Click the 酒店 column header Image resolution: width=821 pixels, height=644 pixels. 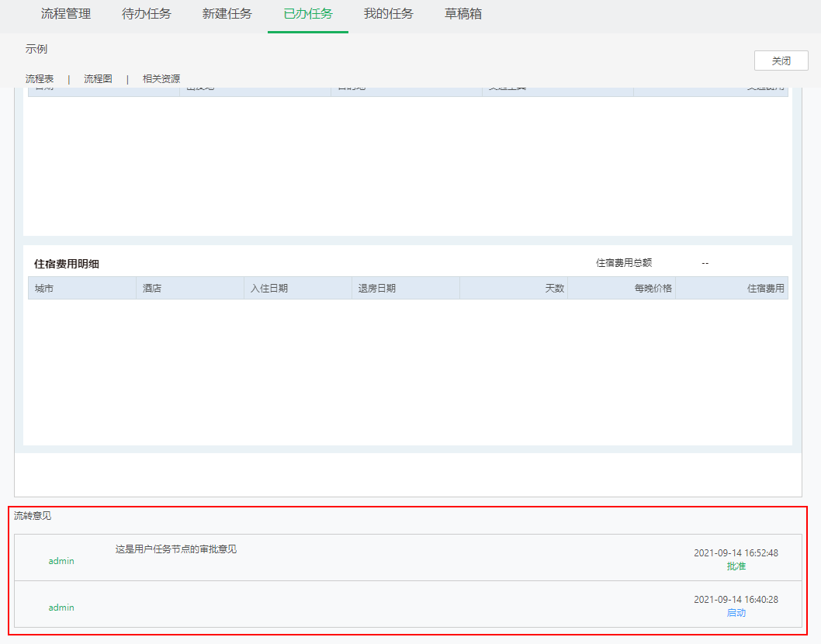coord(152,288)
